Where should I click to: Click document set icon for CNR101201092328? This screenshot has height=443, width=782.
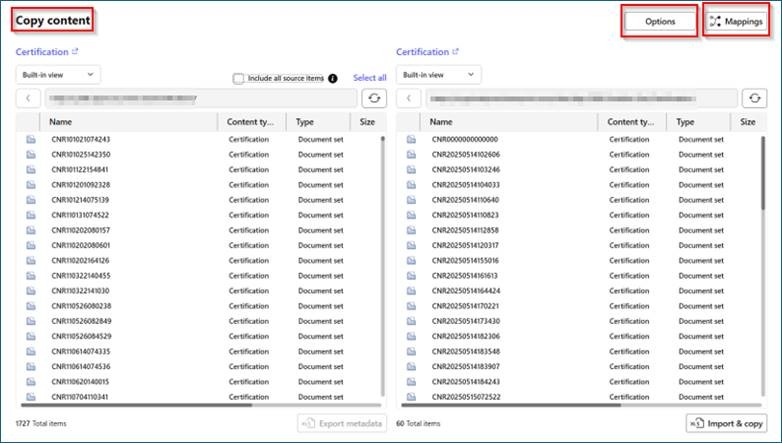pyautogui.click(x=31, y=185)
